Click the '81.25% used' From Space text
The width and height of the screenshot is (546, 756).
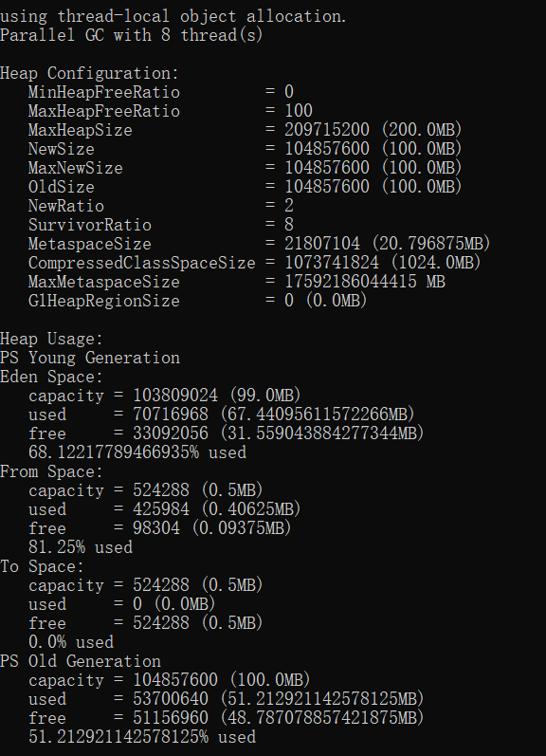(80, 547)
